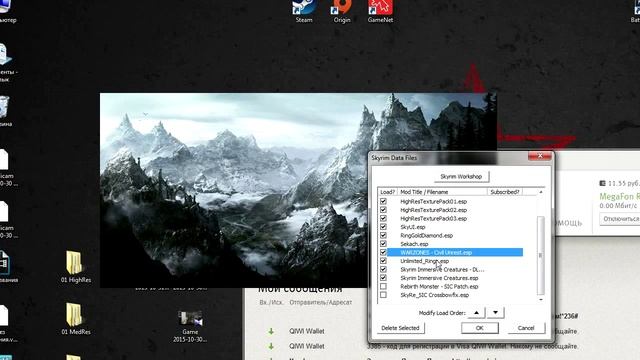Toggle HighResTexturePack02.esp load checkbox
The width and height of the screenshot is (640, 360).
[383, 210]
